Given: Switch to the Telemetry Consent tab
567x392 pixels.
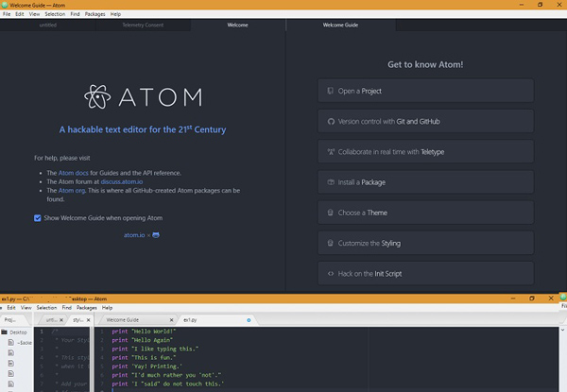Looking at the screenshot, I should tap(143, 25).
